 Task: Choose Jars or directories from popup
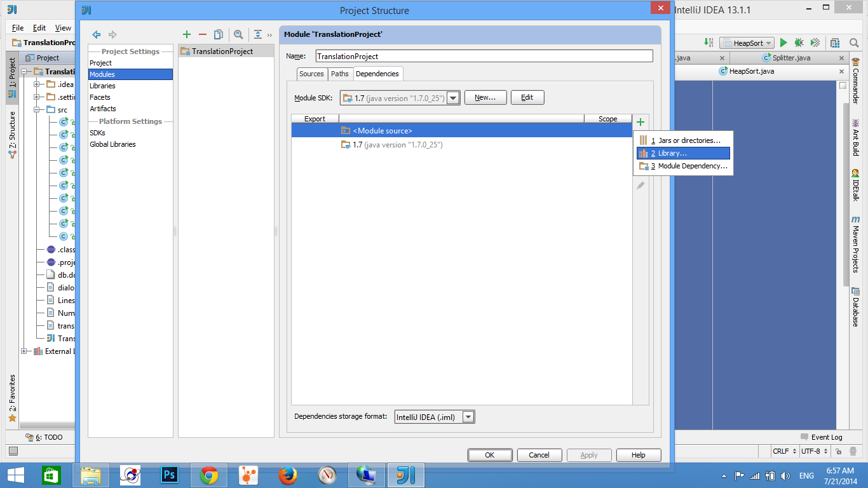683,140
